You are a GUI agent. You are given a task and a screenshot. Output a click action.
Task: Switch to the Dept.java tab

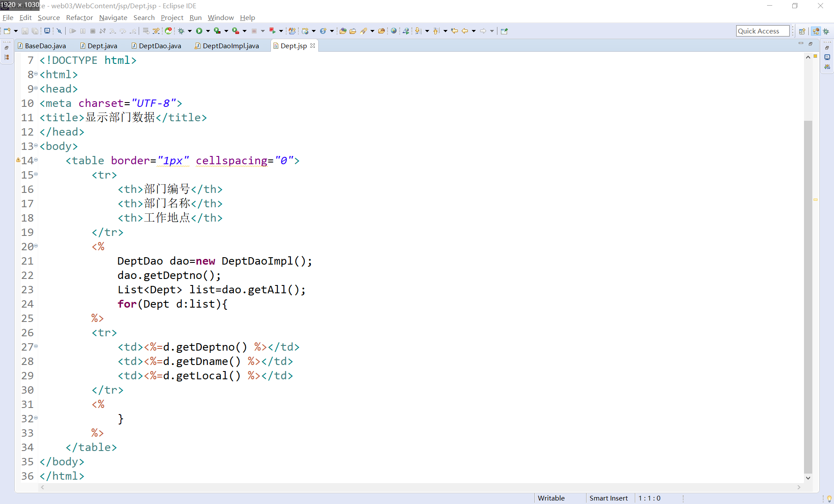click(x=99, y=46)
